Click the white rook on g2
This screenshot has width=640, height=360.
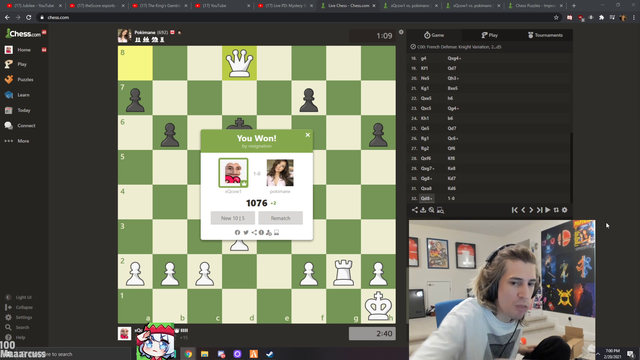click(344, 272)
